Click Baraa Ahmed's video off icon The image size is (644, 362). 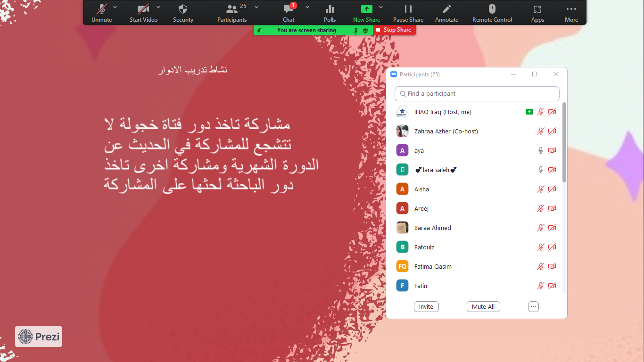(x=552, y=228)
